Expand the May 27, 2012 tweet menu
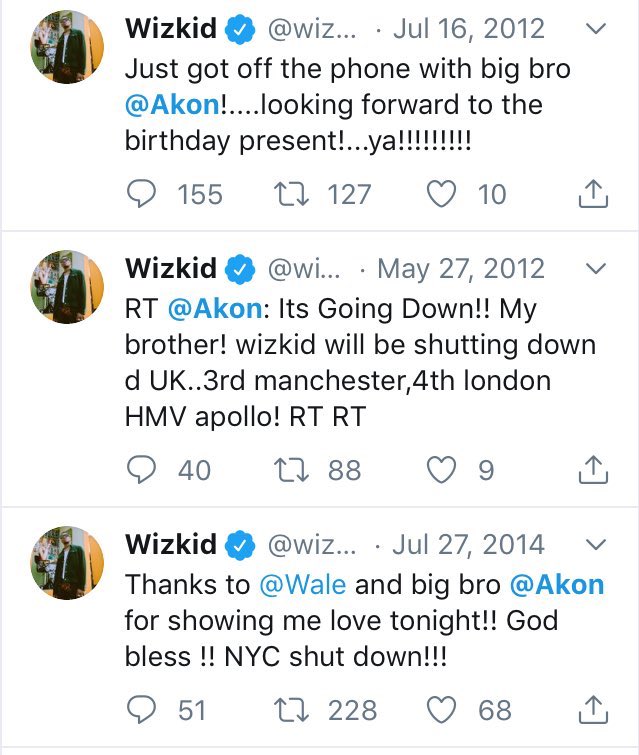Screen dimensions: 639x755 (x=597, y=269)
